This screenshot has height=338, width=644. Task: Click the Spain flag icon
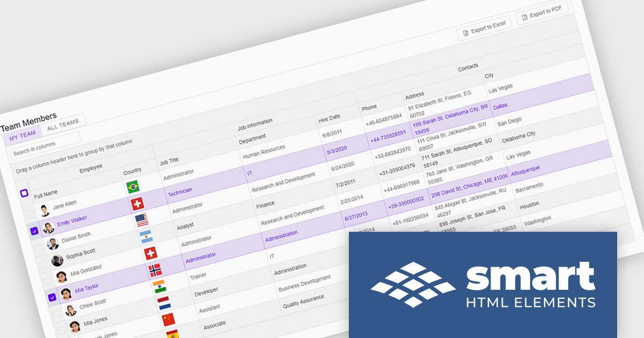(x=173, y=334)
